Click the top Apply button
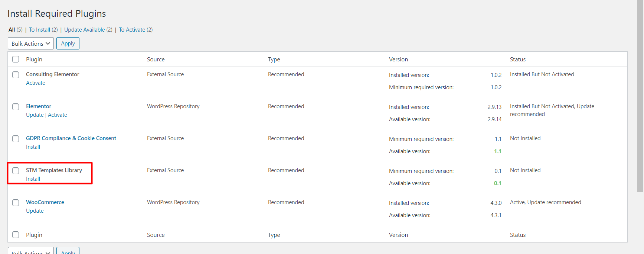Screen dimensions: 644x254 (68, 44)
